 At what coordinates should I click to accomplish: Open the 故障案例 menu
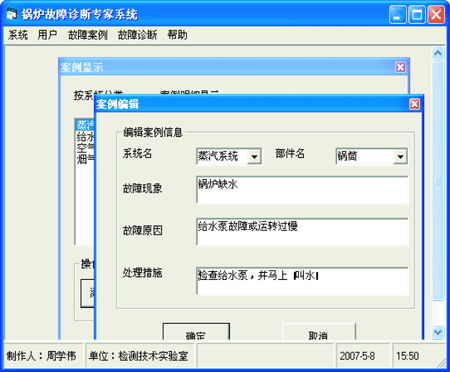click(88, 35)
